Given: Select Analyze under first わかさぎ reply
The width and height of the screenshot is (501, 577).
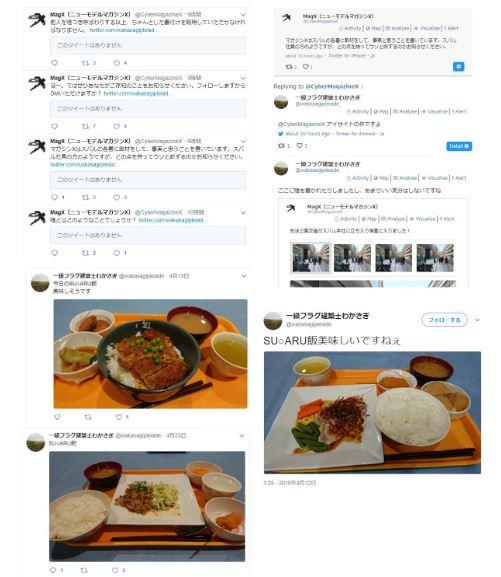Looking at the screenshot, I should (x=405, y=111).
